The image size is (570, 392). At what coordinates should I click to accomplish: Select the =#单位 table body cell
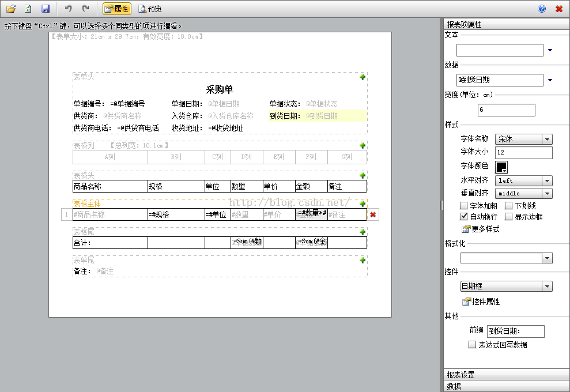coord(218,214)
